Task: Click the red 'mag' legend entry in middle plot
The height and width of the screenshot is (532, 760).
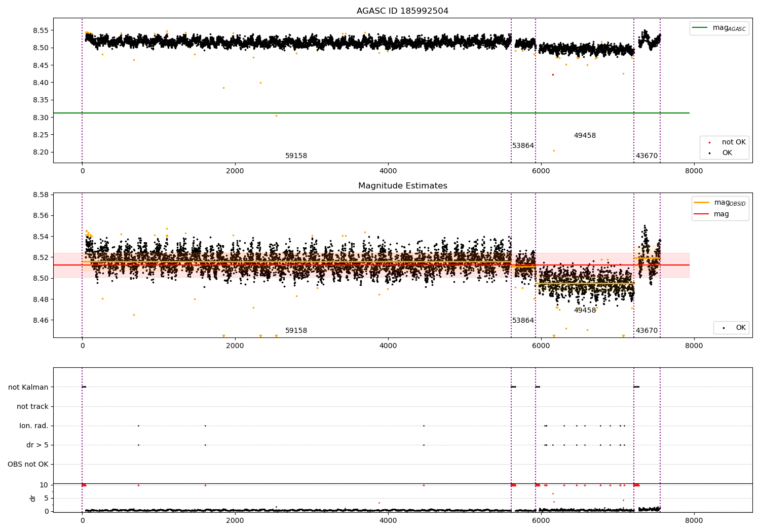Action: click(x=712, y=214)
